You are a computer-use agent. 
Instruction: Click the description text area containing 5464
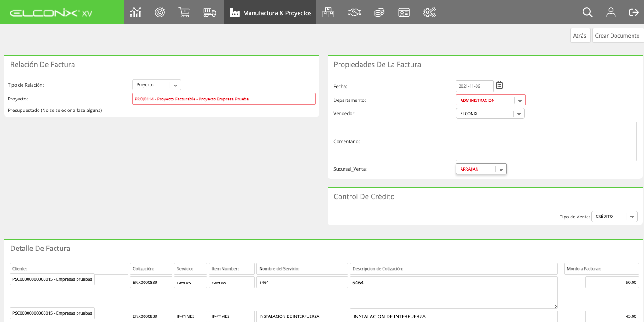(x=454, y=292)
